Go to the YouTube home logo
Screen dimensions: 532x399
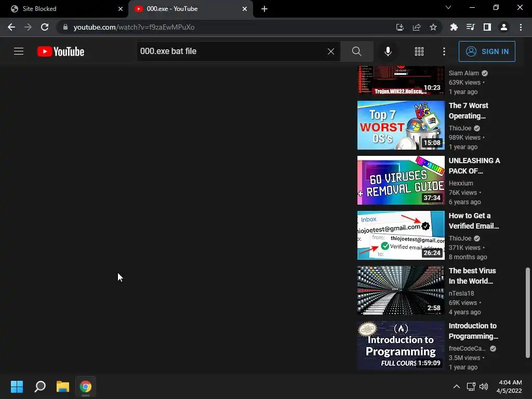tap(61, 51)
